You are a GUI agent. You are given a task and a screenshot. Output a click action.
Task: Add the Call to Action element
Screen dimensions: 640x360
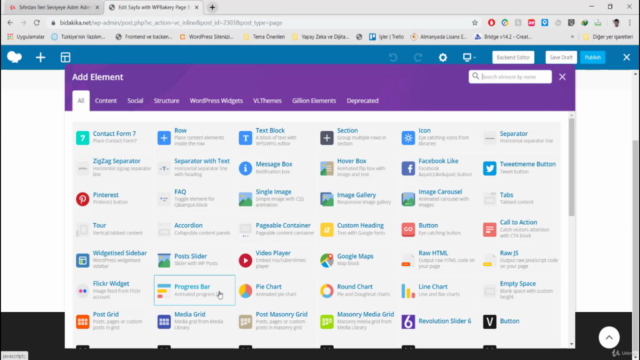click(520, 229)
